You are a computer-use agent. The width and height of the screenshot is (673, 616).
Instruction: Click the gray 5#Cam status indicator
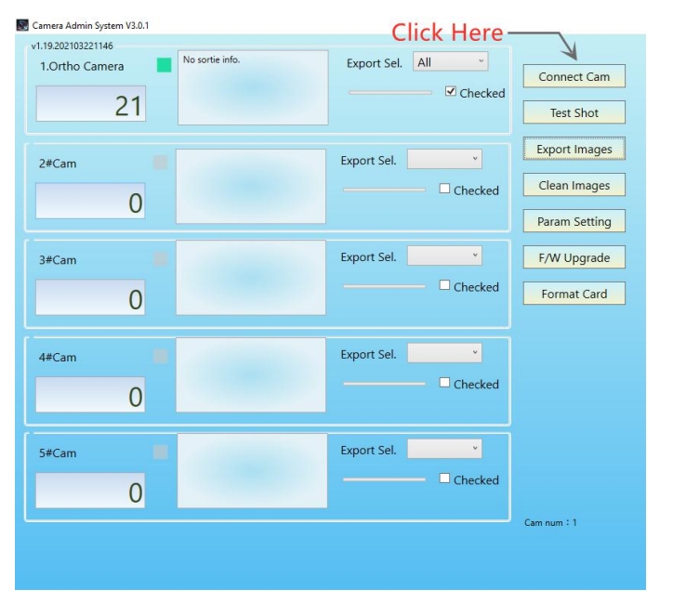[x=161, y=452]
